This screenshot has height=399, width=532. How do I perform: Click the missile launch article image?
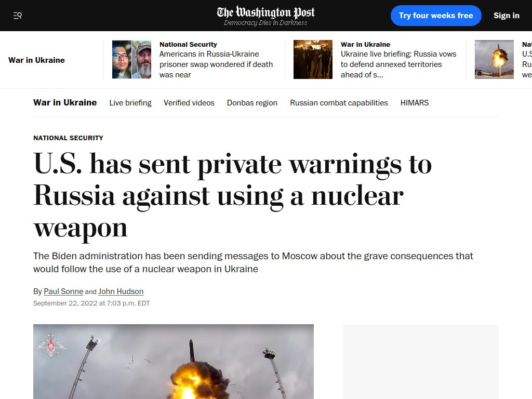[x=174, y=362]
